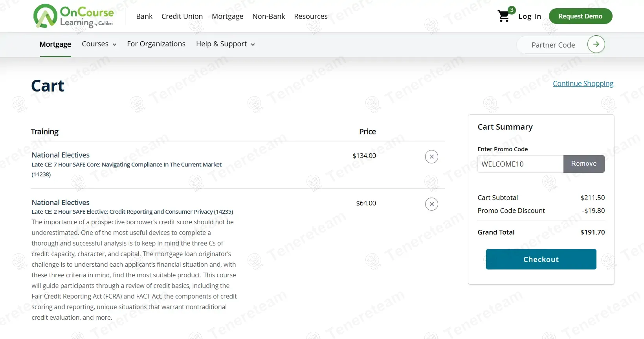Open the Non-Bank section
The height and width of the screenshot is (339, 644).
(x=269, y=16)
